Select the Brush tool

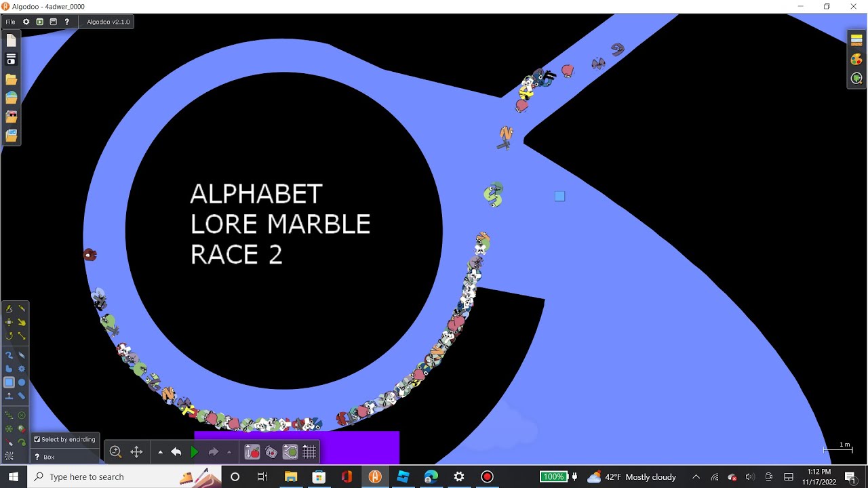click(x=9, y=355)
